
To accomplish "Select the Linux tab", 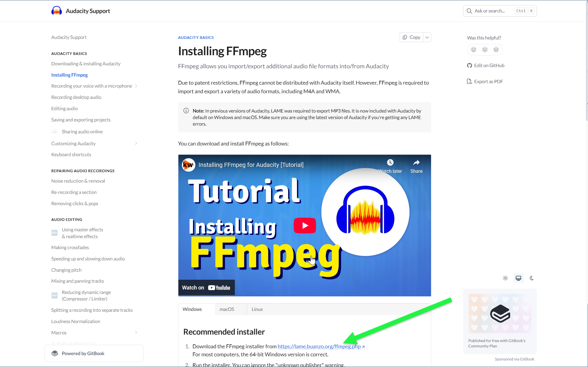I will (257, 309).
